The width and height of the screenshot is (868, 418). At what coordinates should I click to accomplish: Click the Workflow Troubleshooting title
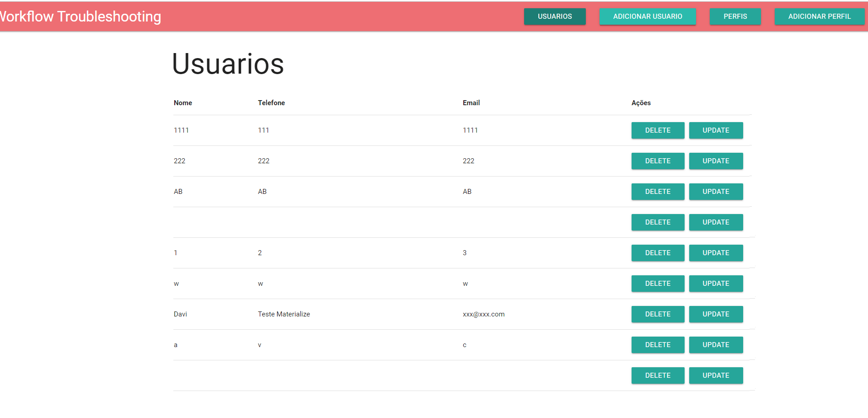click(80, 16)
